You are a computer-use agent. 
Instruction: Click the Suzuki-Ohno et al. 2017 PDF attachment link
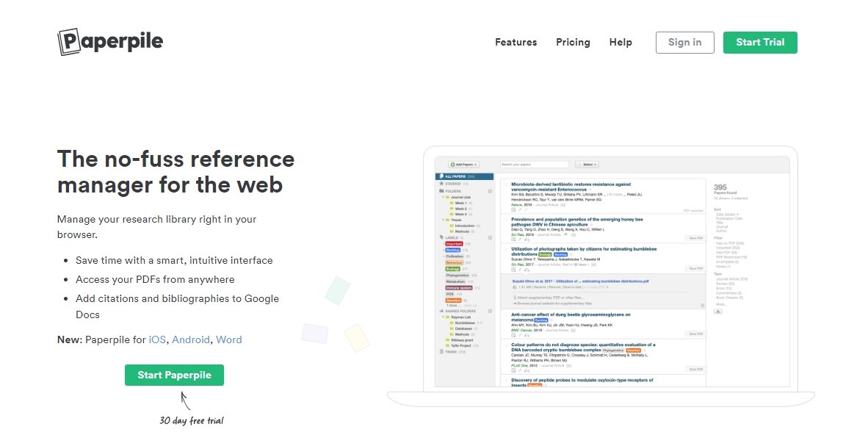580,281
